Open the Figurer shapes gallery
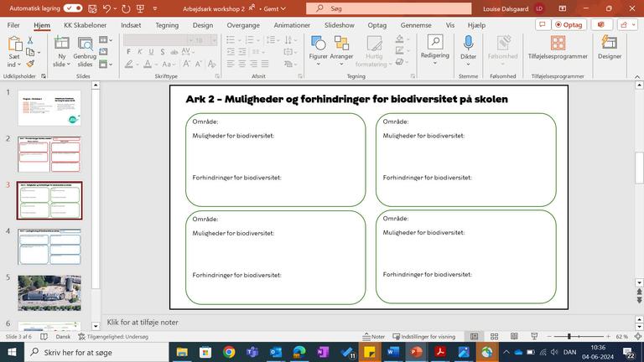The width and height of the screenshot is (644, 362). 319,51
